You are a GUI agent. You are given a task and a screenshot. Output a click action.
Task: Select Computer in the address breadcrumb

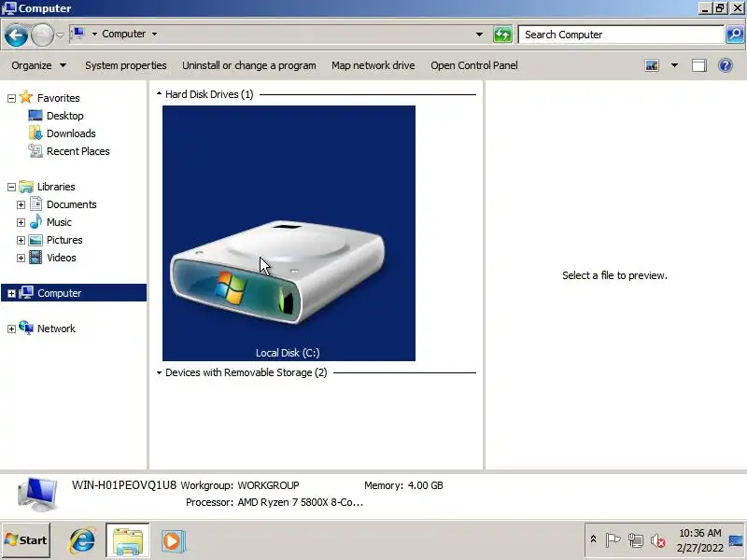click(123, 34)
